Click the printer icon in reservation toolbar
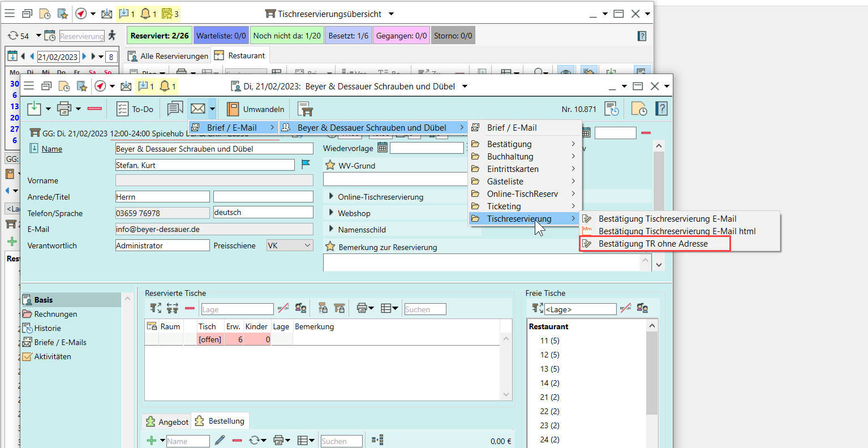This screenshot has height=448, width=868. (65, 109)
